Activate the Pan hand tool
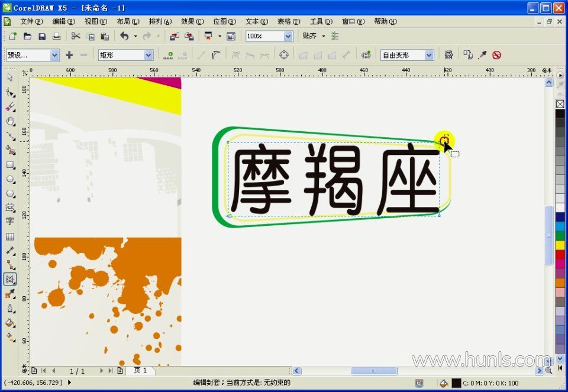The image size is (568, 392). click(x=10, y=121)
